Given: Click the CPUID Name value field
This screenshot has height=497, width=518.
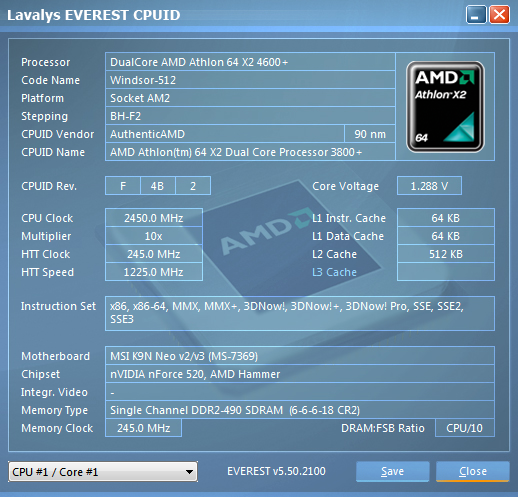Looking at the screenshot, I should point(250,152).
